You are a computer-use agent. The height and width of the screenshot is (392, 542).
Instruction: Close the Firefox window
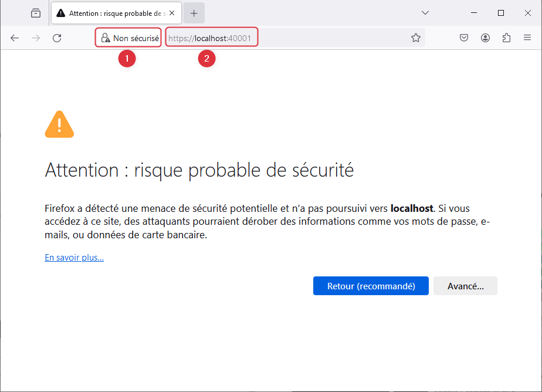[x=527, y=13]
